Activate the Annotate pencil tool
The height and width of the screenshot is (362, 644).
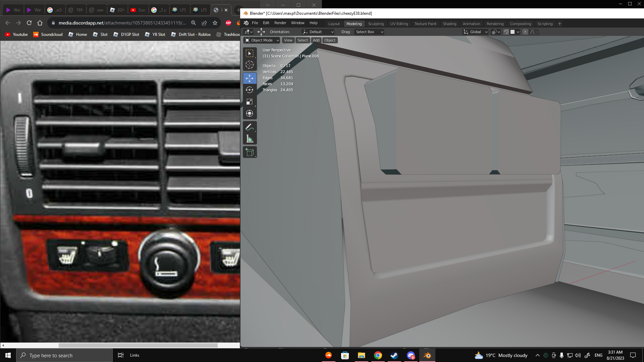[250, 127]
